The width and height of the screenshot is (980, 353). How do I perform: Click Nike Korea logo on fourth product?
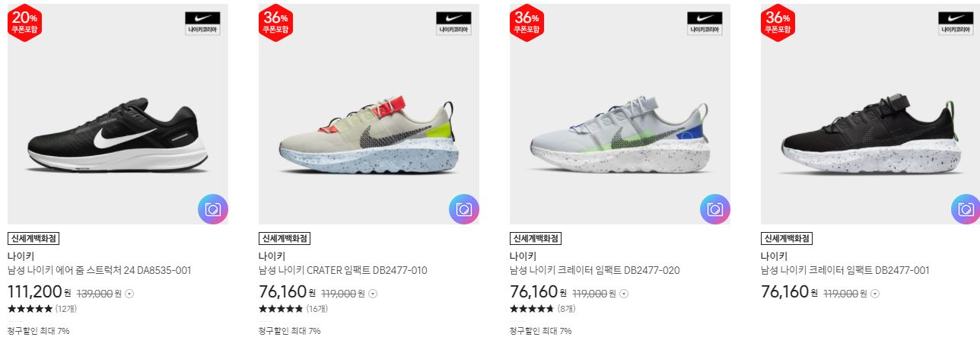(956, 22)
